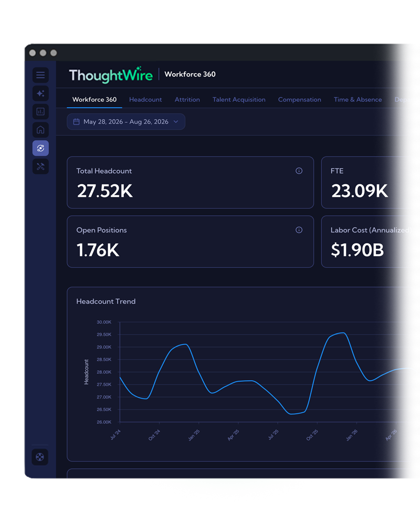The height and width of the screenshot is (523, 420).
Task: Click the Headcount Trend chart title
Action: (x=106, y=301)
